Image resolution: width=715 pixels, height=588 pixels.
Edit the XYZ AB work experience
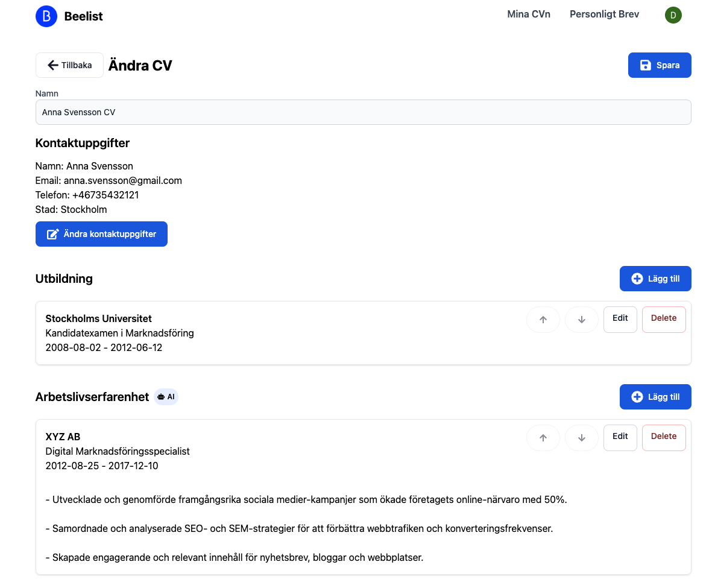click(x=620, y=437)
